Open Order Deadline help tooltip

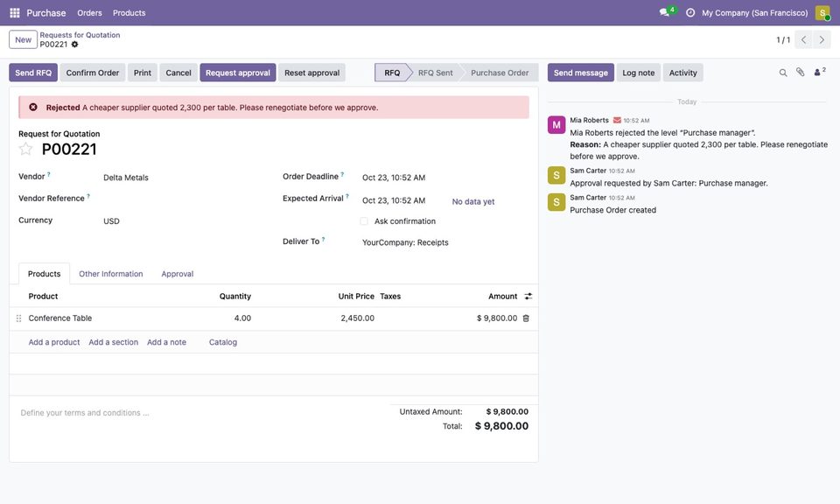[342, 174]
